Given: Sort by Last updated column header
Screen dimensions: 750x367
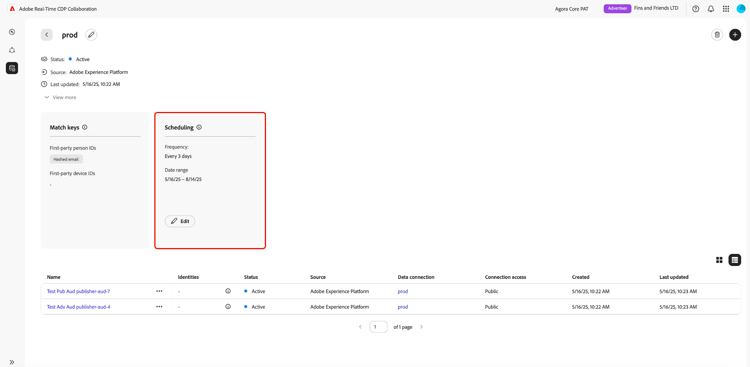Looking at the screenshot, I should [673, 277].
